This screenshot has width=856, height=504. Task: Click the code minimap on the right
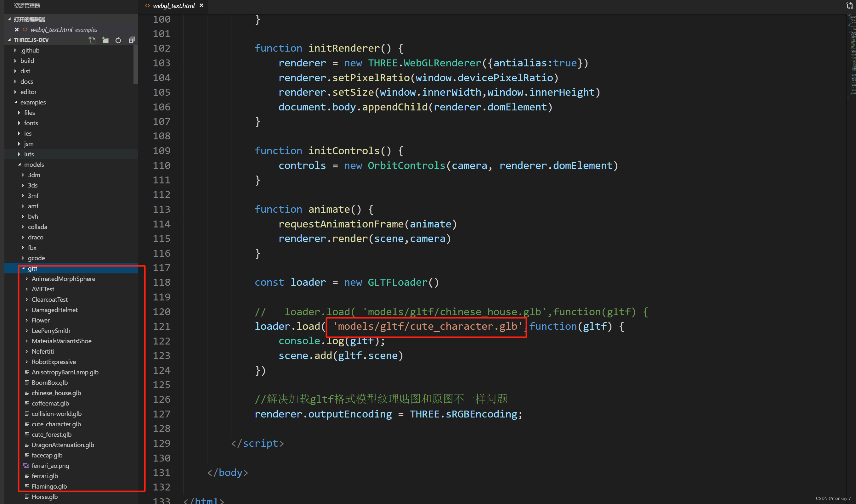[851, 56]
